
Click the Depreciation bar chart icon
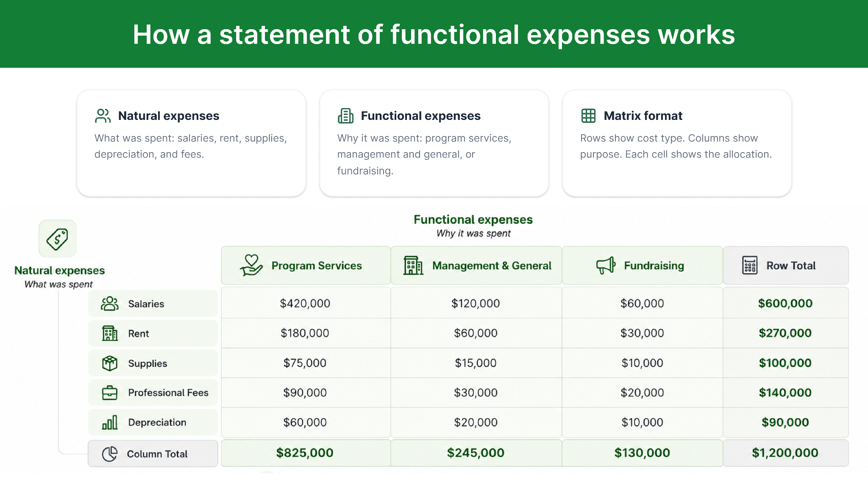[110, 422]
